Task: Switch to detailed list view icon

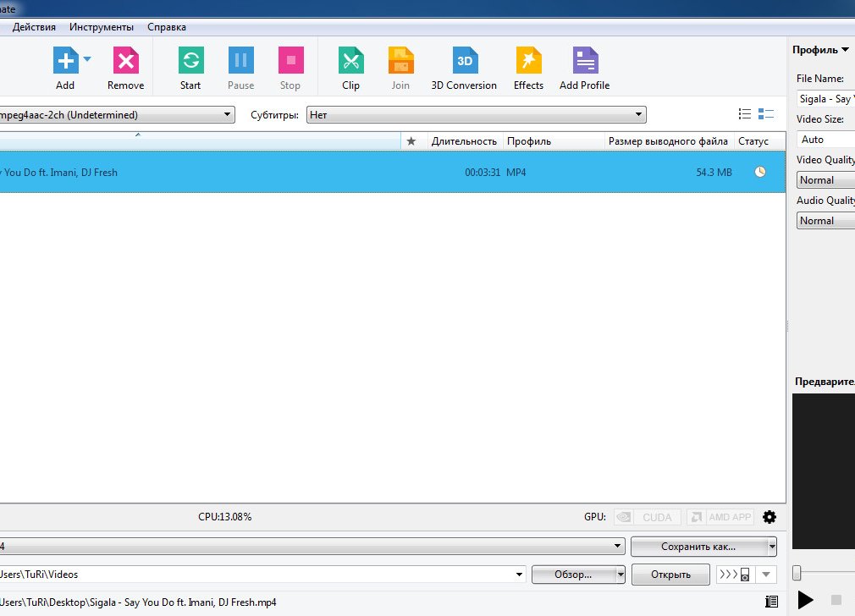Action: [x=766, y=113]
